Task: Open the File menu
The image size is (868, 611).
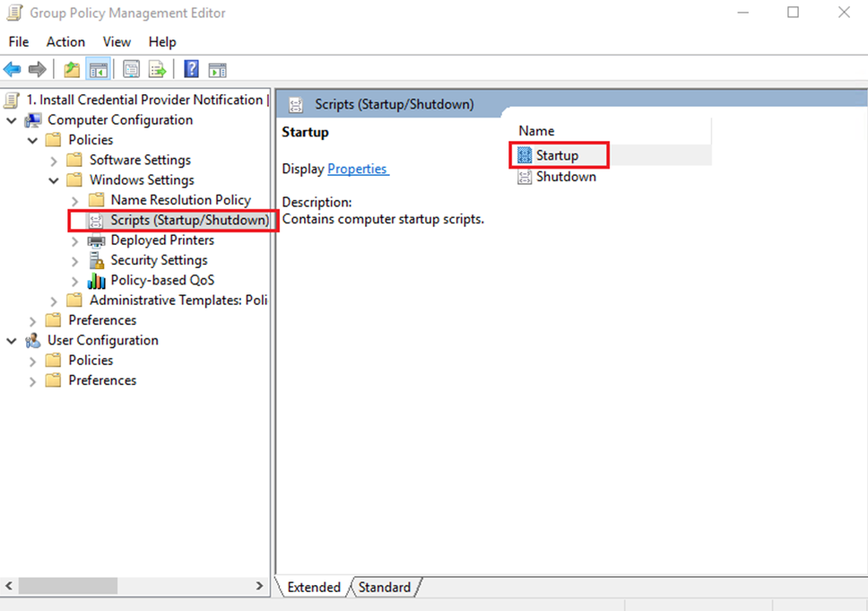Action: click(19, 42)
